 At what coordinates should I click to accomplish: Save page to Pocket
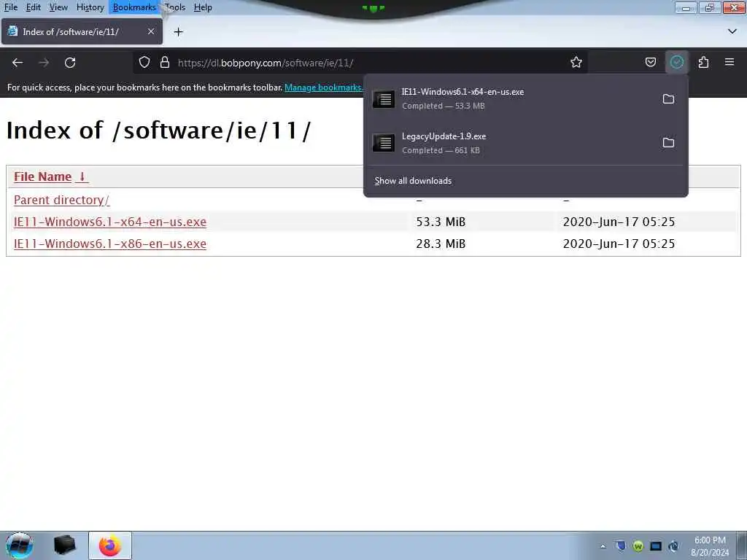(650, 63)
